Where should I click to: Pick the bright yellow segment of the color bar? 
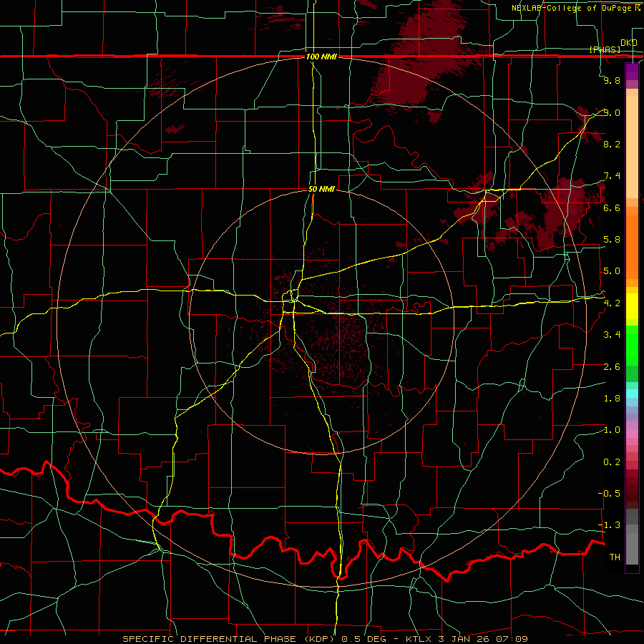[x=632, y=306]
